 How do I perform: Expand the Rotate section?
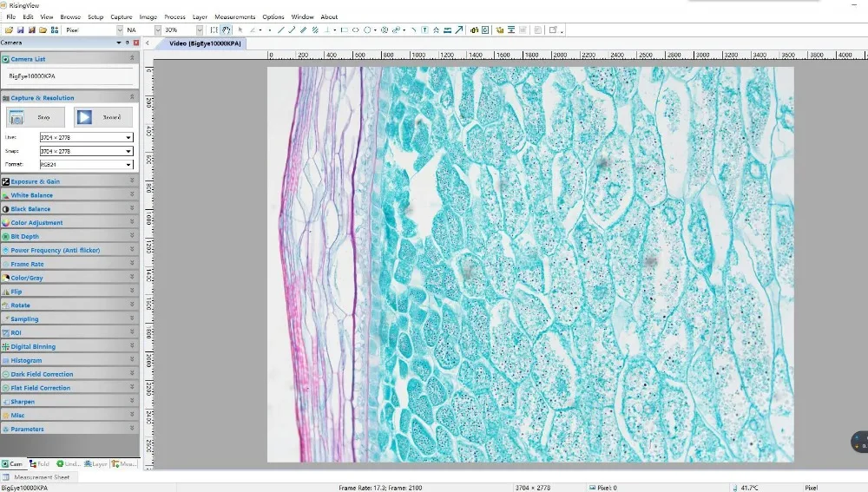69,305
